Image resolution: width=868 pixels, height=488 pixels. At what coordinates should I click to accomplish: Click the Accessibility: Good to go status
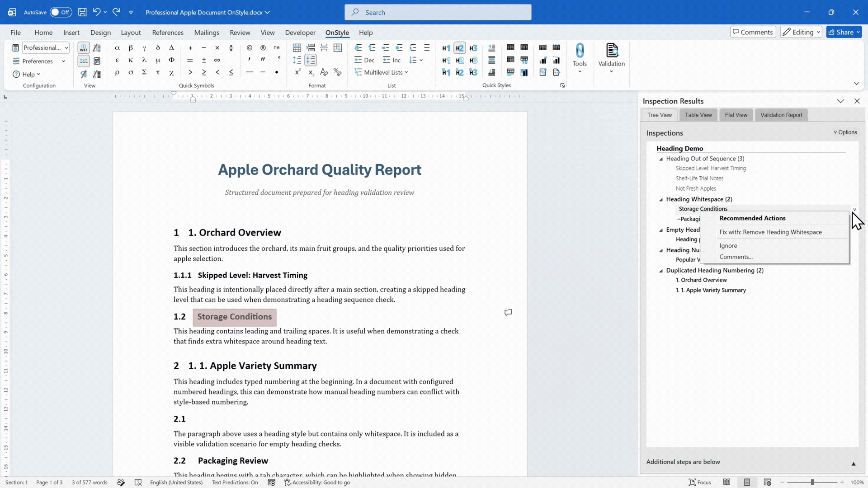click(317, 482)
